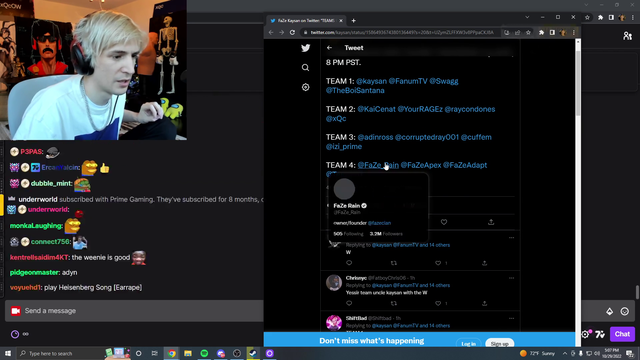Reply to Chrisnyc's tweet
The image size is (640, 360).
(x=349, y=303)
